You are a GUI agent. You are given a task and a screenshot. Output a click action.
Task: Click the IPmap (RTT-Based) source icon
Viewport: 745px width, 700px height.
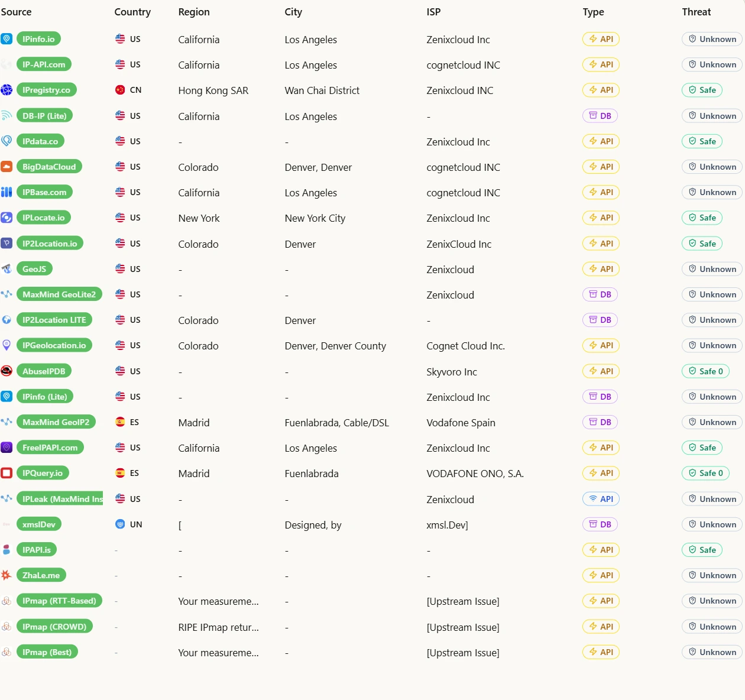coord(7,601)
